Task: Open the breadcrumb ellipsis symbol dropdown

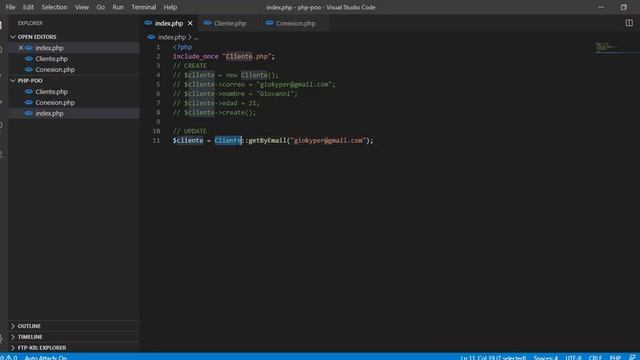Action: 196,38
